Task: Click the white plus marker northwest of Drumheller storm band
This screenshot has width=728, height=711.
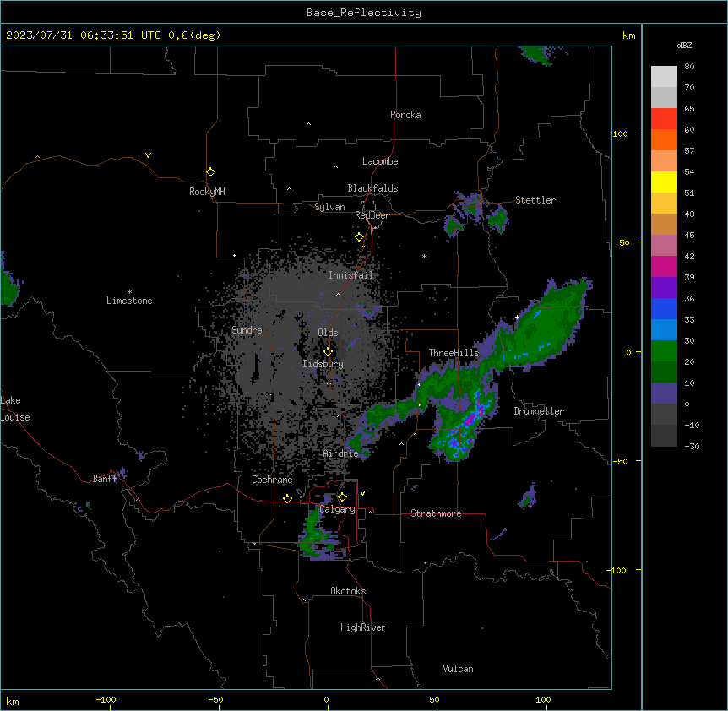Action: 517,317
